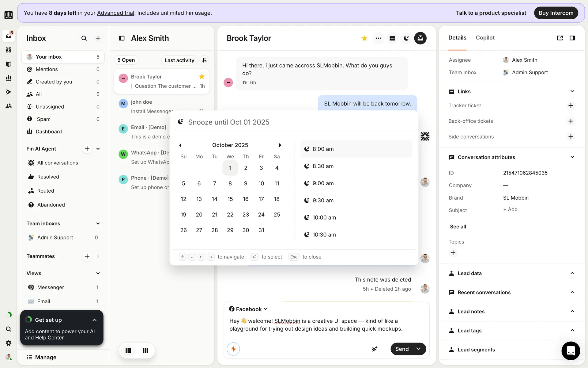Switch to table layout view toggle
Viewport: 588px width, 368px height.
click(x=145, y=350)
